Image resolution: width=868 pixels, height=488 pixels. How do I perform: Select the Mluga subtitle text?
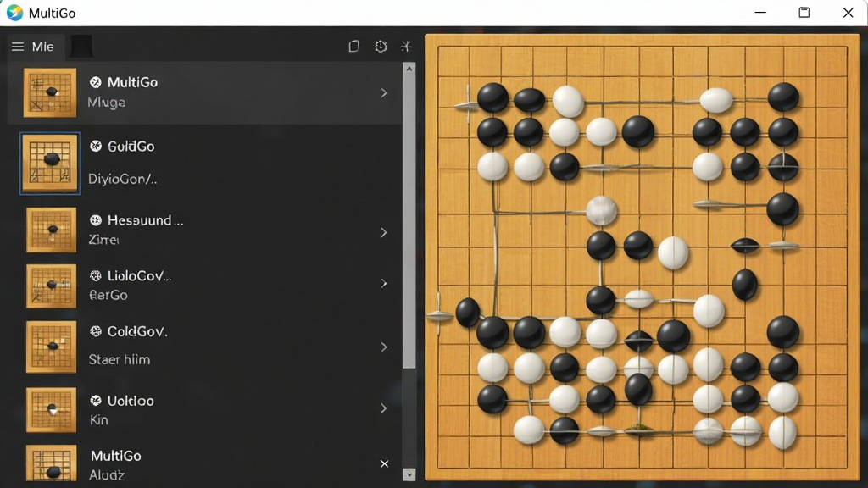(106, 103)
